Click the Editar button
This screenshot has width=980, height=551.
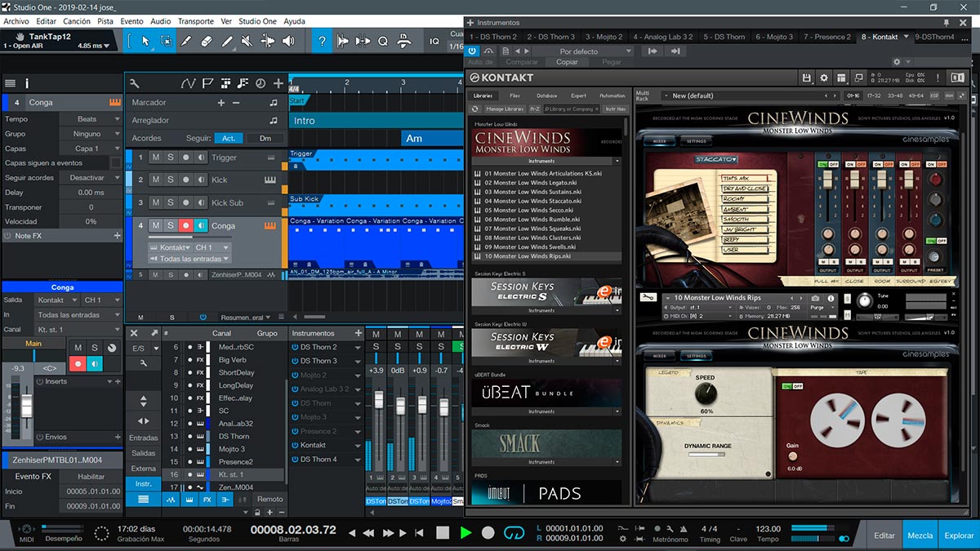[x=884, y=535]
